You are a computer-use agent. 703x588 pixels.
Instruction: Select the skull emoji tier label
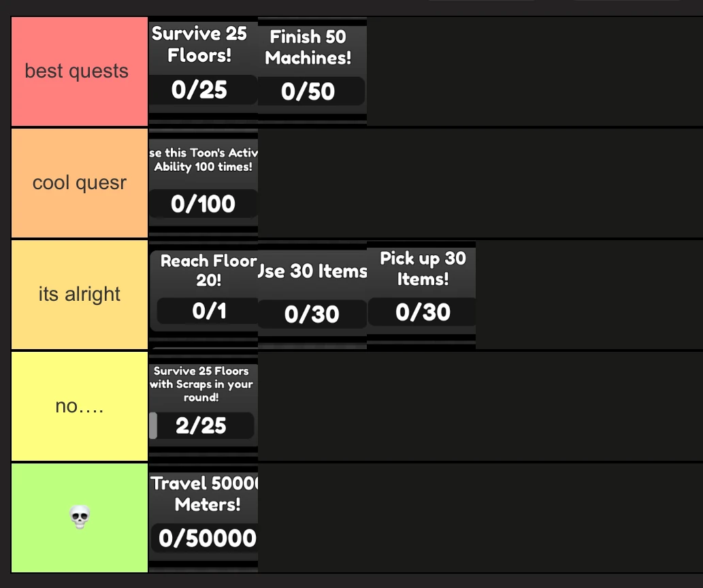(79, 518)
